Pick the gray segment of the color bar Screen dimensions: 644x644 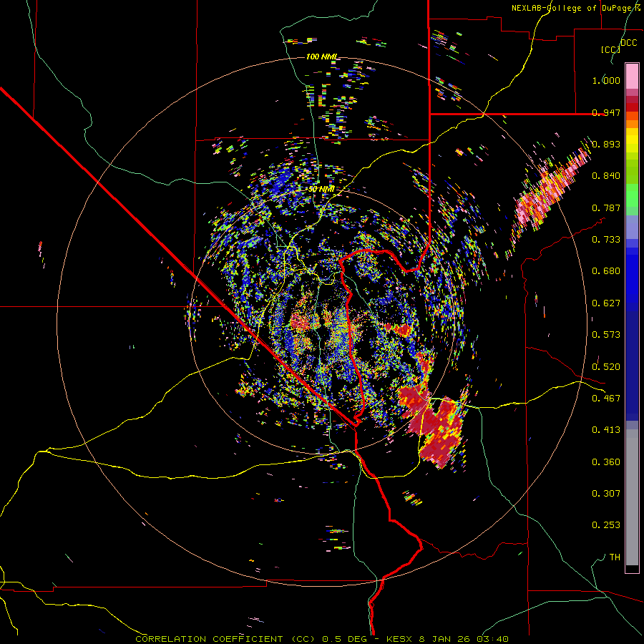click(632, 497)
